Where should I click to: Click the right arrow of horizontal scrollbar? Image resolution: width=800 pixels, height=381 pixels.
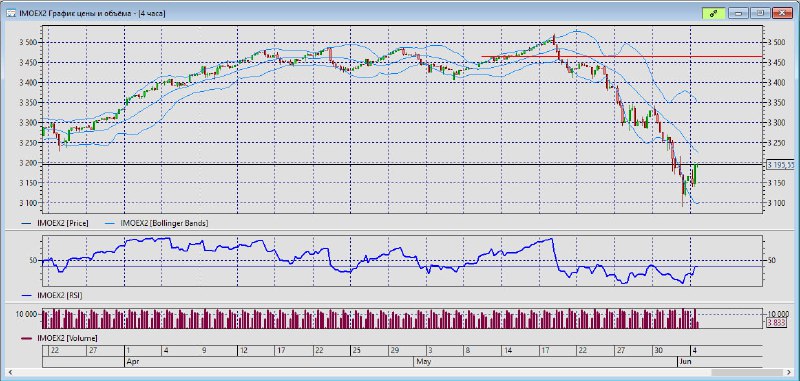click(x=790, y=373)
